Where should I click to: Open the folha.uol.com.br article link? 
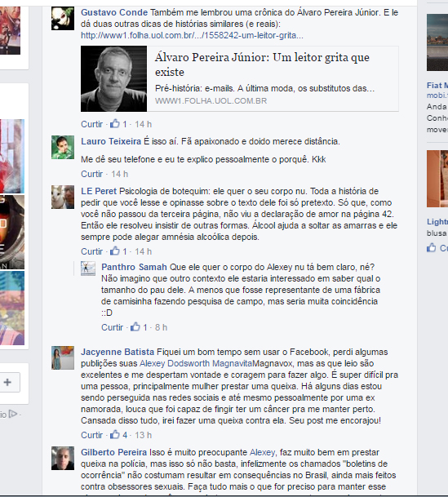point(192,35)
